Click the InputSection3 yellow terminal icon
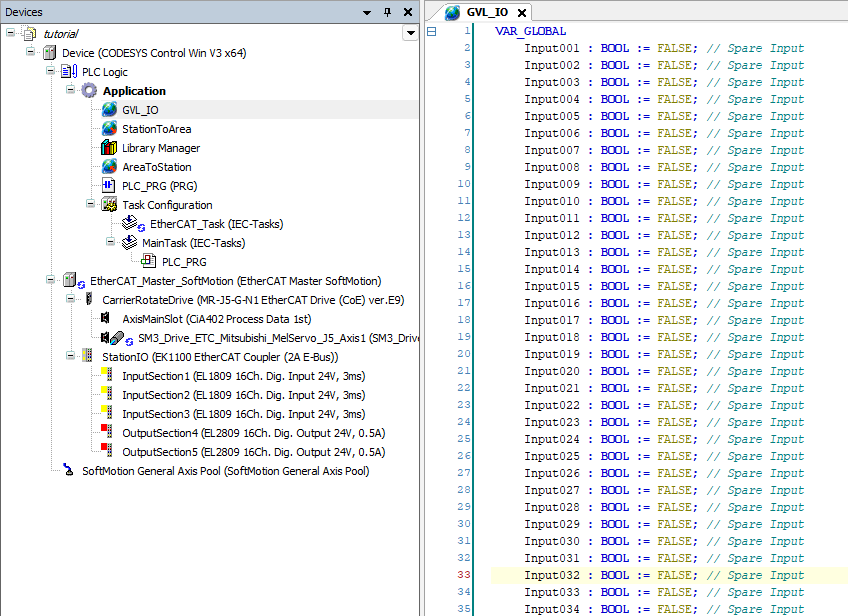Viewport: 848px width, 616px height. [107, 413]
